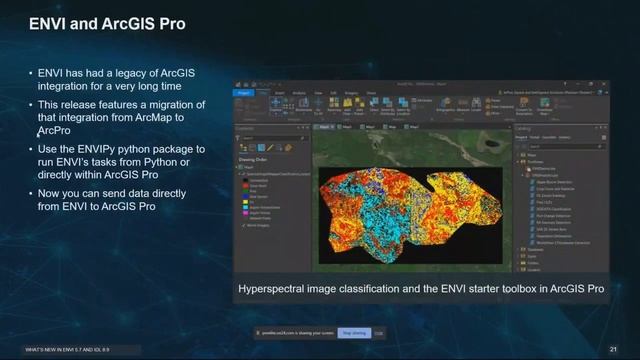Open Select By Location in the ribbon
Screen dimensions: 640x360
403,105
